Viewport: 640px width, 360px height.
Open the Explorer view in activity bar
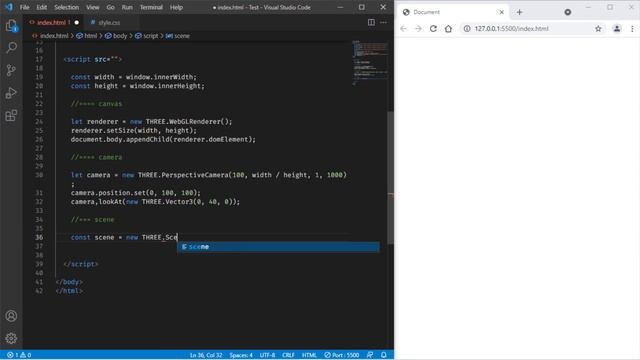[x=11, y=26]
